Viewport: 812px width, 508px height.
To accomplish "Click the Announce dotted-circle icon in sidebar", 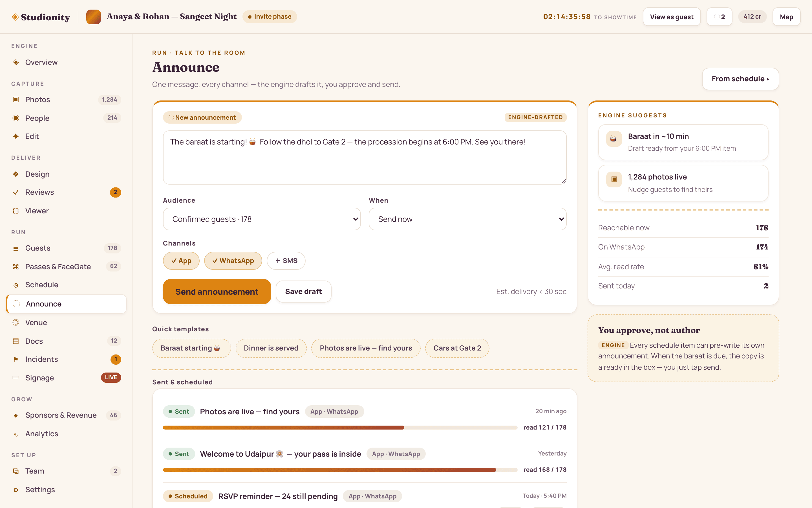I will (x=16, y=304).
